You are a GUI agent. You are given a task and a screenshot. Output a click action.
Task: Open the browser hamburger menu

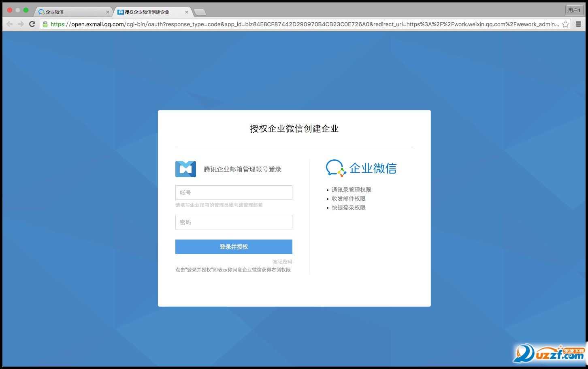[x=578, y=24]
